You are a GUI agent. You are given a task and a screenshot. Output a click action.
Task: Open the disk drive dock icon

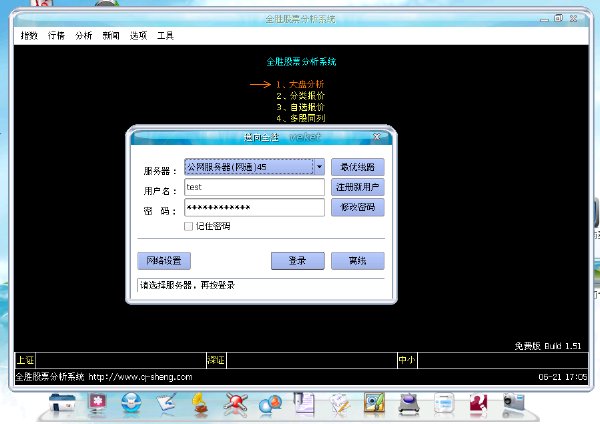pos(409,404)
